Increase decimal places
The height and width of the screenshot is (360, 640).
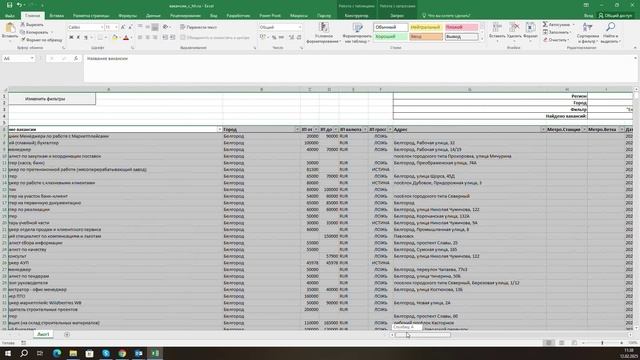point(291,38)
